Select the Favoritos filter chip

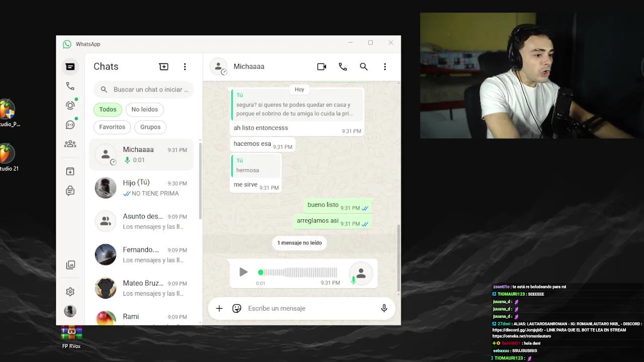click(x=112, y=127)
